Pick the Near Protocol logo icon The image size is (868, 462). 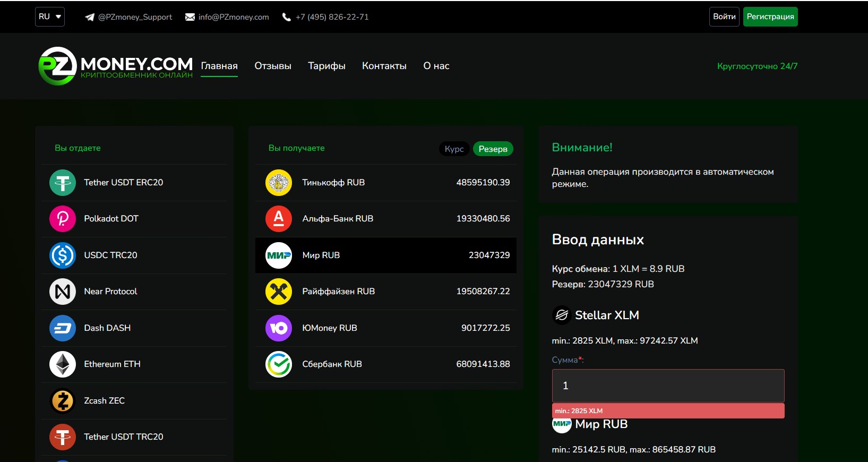pyautogui.click(x=63, y=292)
